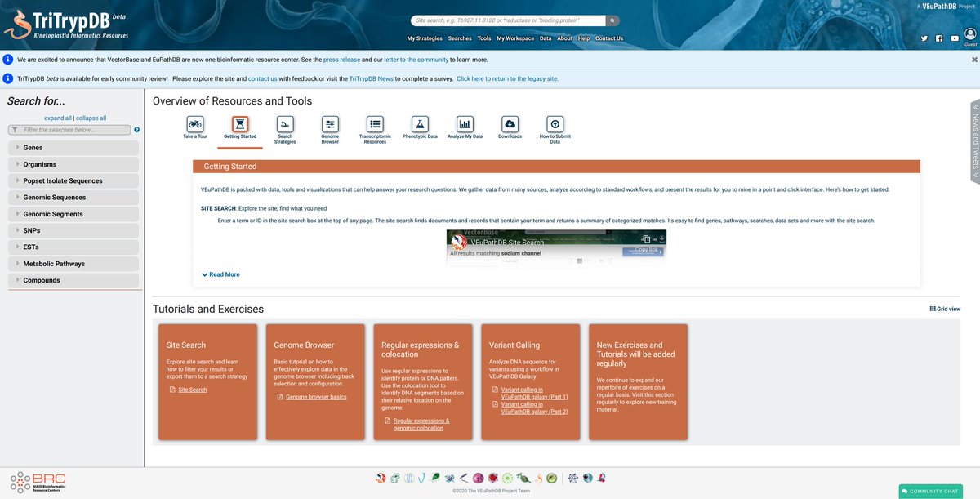
Task: Click the BRC Bioinformatics Resource Centers logo
Action: (38, 481)
